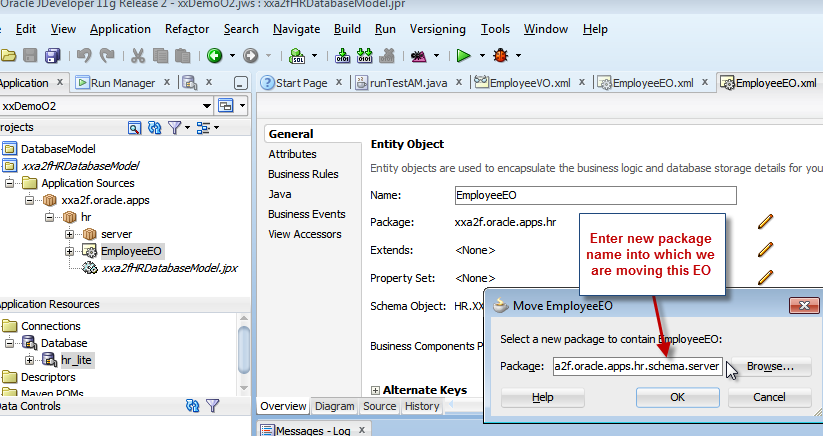The height and width of the screenshot is (436, 823).
Task: Click the edit pencil icon next to Extends
Action: tap(765, 250)
